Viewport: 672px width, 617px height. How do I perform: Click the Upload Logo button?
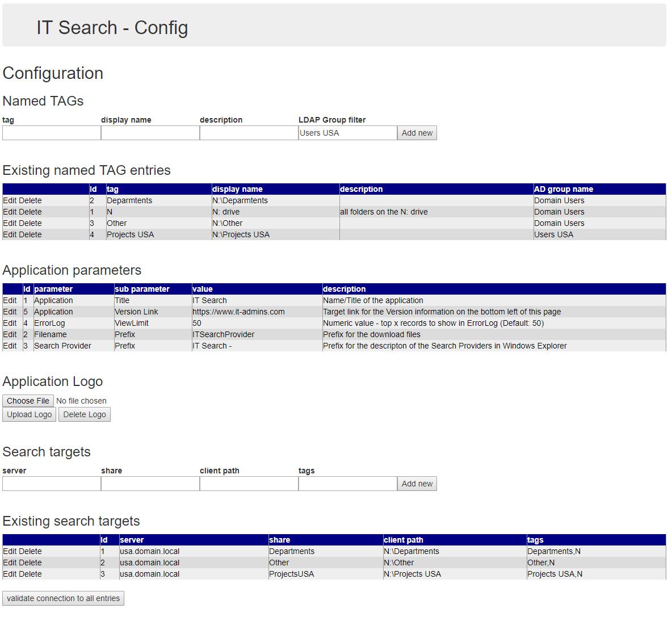tap(30, 414)
